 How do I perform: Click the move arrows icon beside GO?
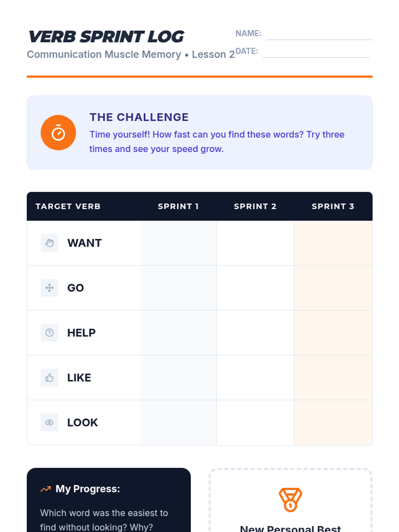(x=49, y=288)
